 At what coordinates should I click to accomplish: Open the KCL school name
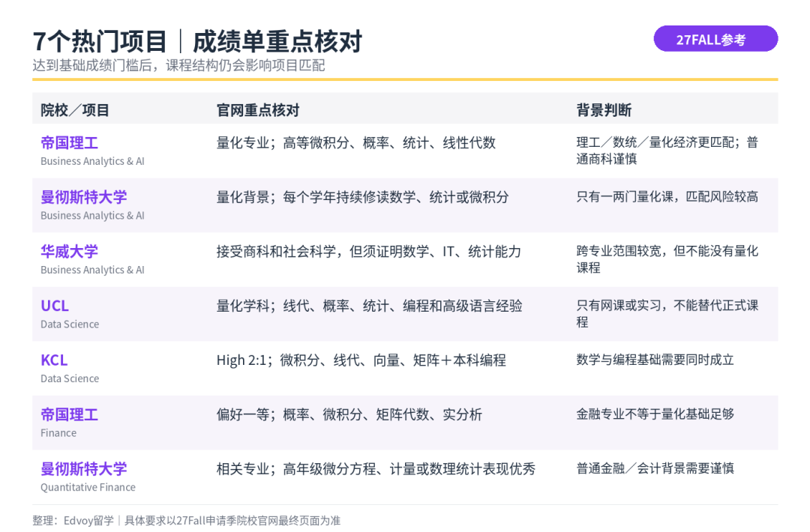click(54, 360)
